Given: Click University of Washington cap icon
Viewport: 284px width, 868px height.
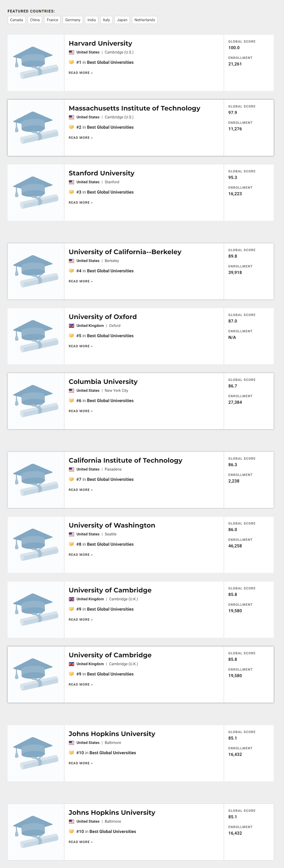Looking at the screenshot, I should pos(36,545).
